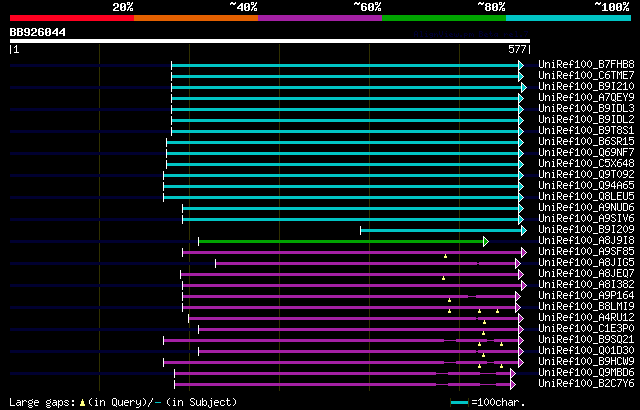Click the UniRef100_A8I382 label

(x=586, y=285)
